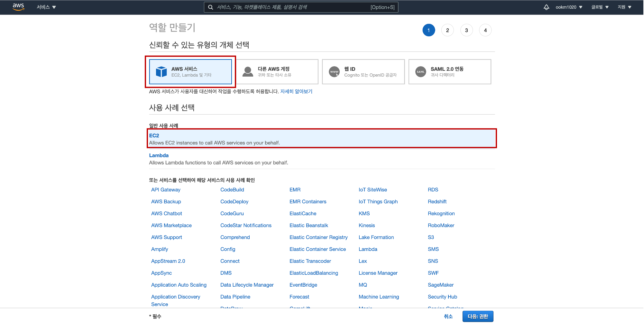Select ElastiCache service
The width and height of the screenshot is (644, 323).
303,214
